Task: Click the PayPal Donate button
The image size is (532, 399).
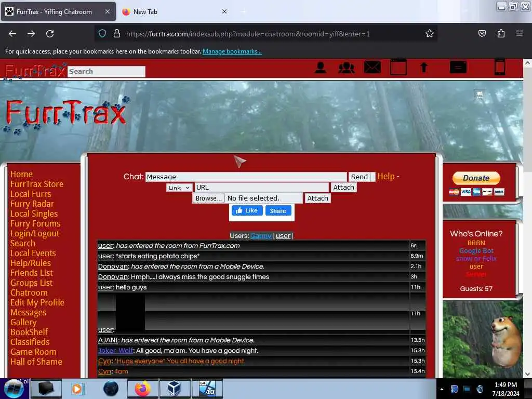Action: 476,178
